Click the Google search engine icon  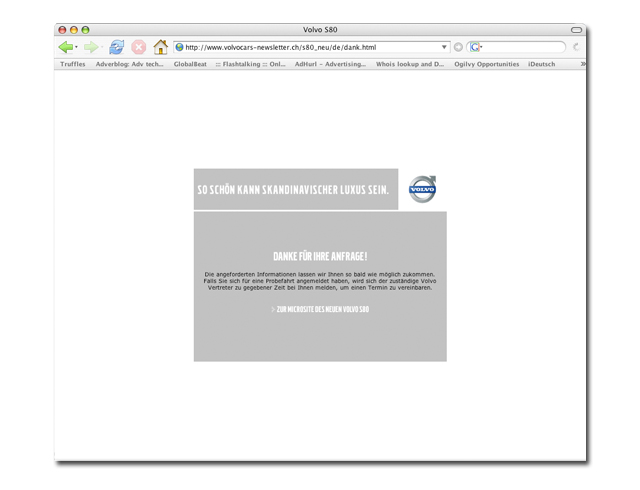click(x=474, y=47)
